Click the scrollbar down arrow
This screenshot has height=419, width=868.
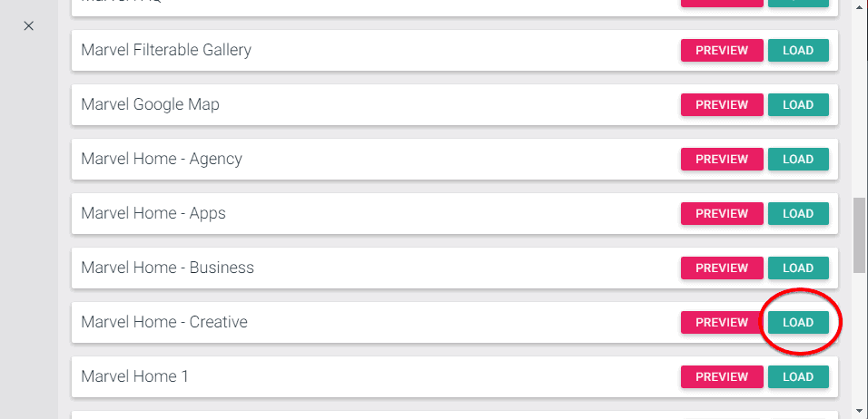point(860,411)
